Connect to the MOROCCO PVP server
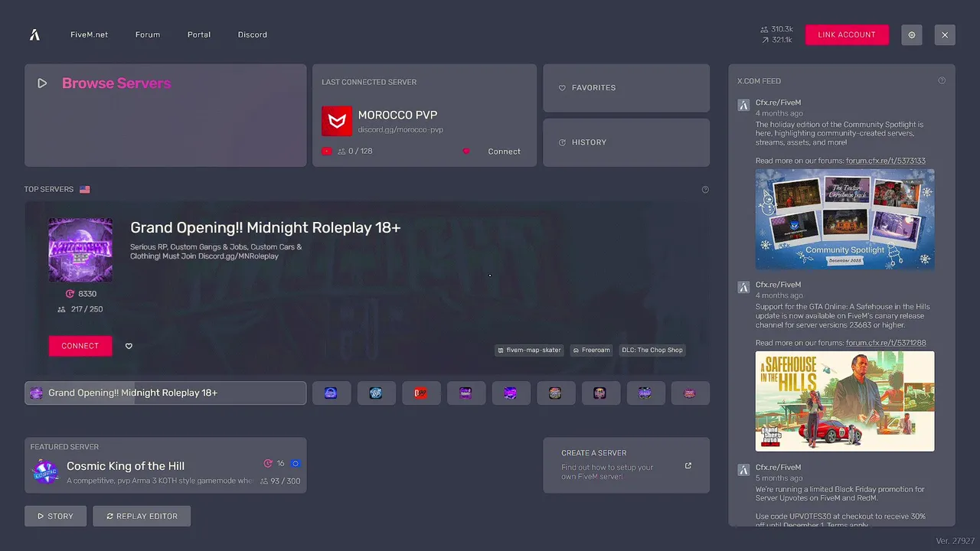Viewport: 980px width, 551px height. 504,152
